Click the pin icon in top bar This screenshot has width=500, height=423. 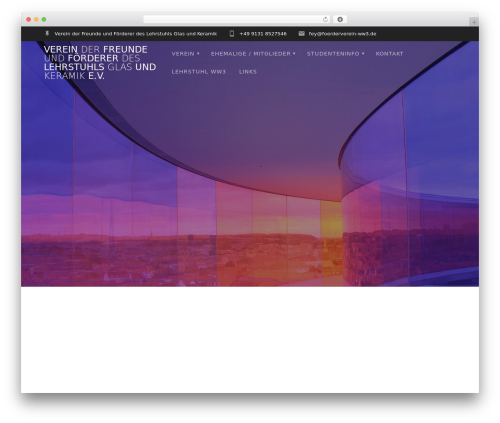click(47, 34)
